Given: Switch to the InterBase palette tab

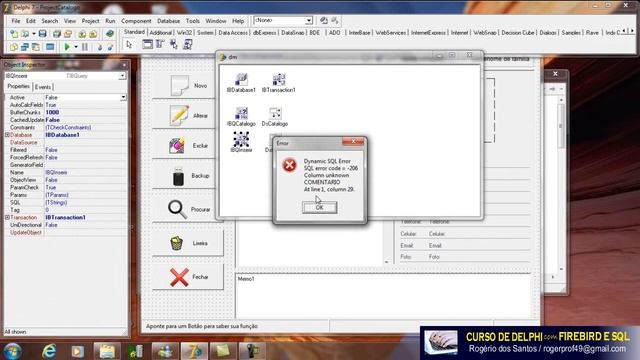Looking at the screenshot, I should [359, 33].
